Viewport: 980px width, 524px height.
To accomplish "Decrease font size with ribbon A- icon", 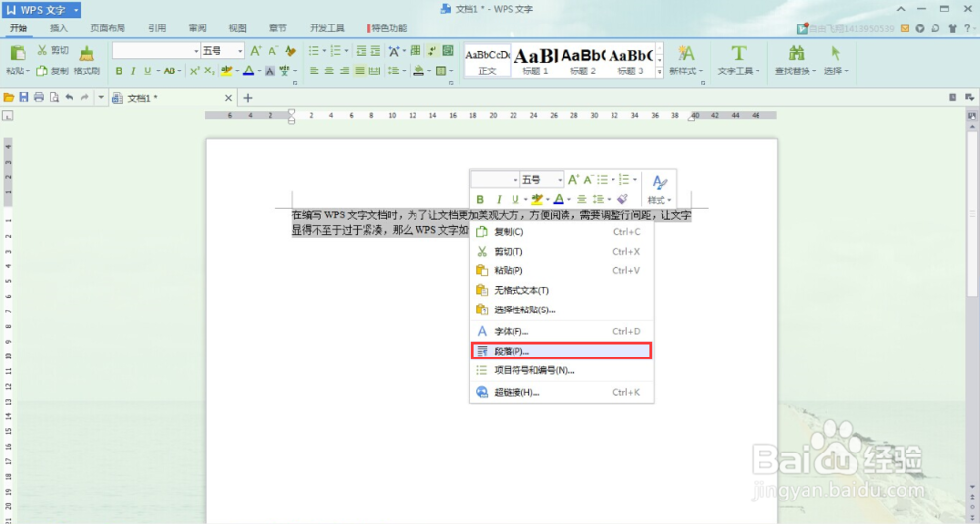I will click(272, 51).
